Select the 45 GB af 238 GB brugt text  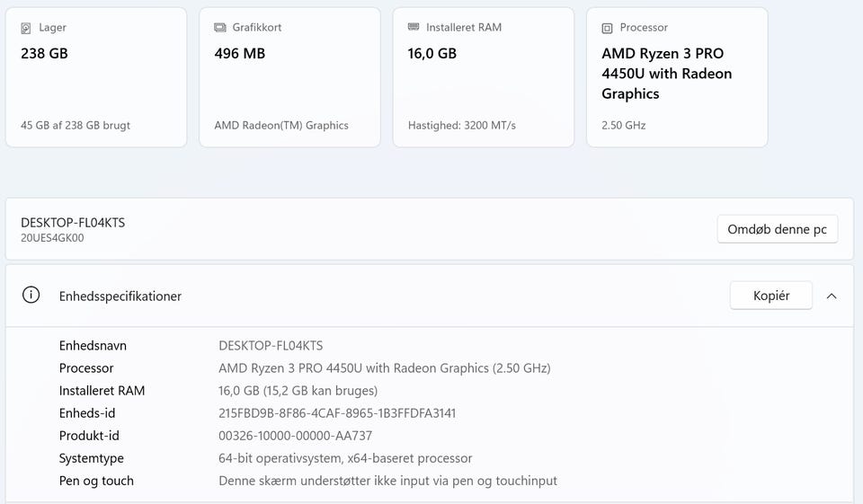[x=76, y=126]
